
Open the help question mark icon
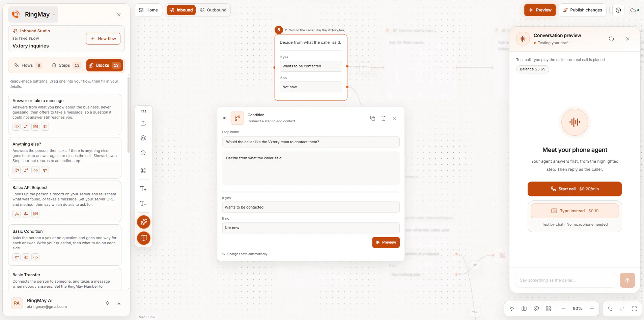618,10
